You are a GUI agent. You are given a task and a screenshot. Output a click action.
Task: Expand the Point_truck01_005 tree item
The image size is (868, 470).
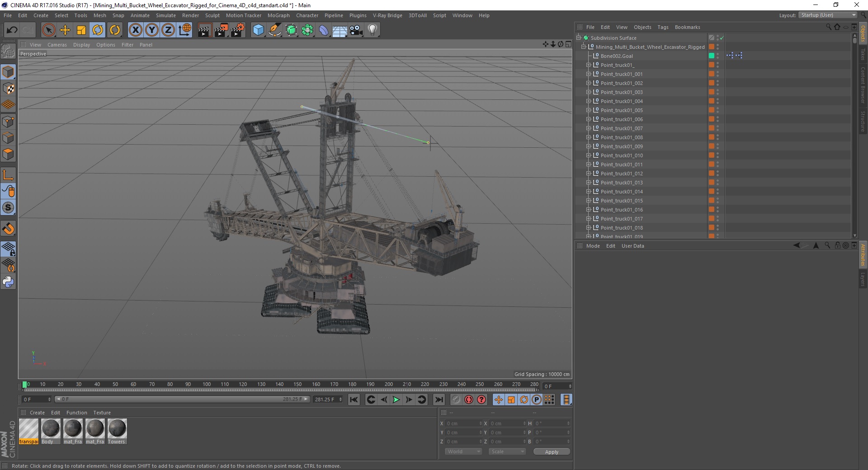tap(589, 110)
